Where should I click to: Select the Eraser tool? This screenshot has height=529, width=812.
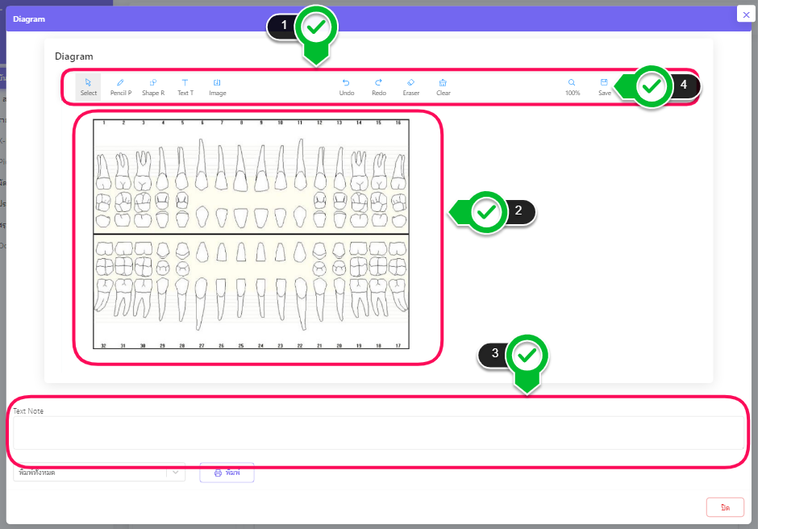coord(410,86)
